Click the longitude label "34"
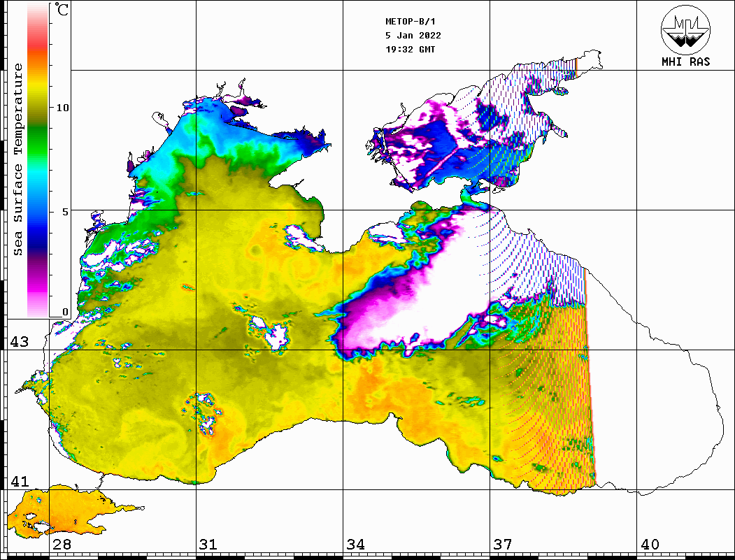Viewport: 735px width, 560px height. pos(355,545)
